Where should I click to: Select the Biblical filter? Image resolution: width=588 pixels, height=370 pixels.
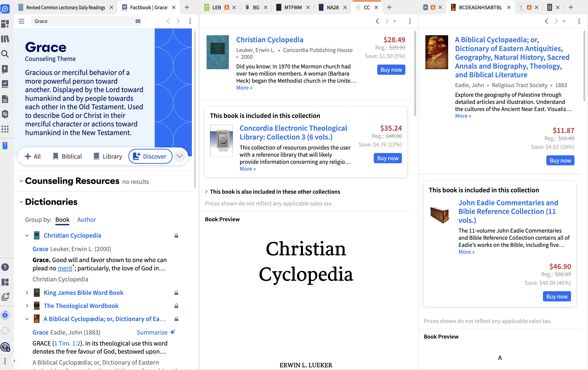(x=67, y=156)
